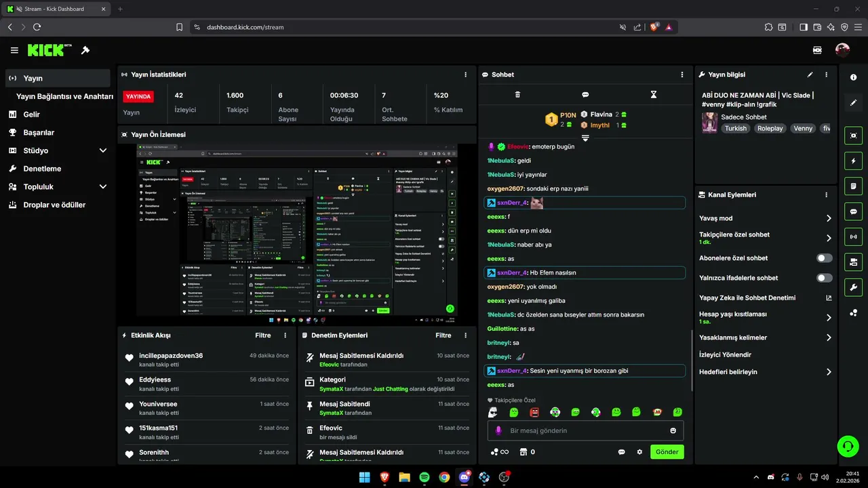Click the stream preview thumbnail

pos(296,235)
